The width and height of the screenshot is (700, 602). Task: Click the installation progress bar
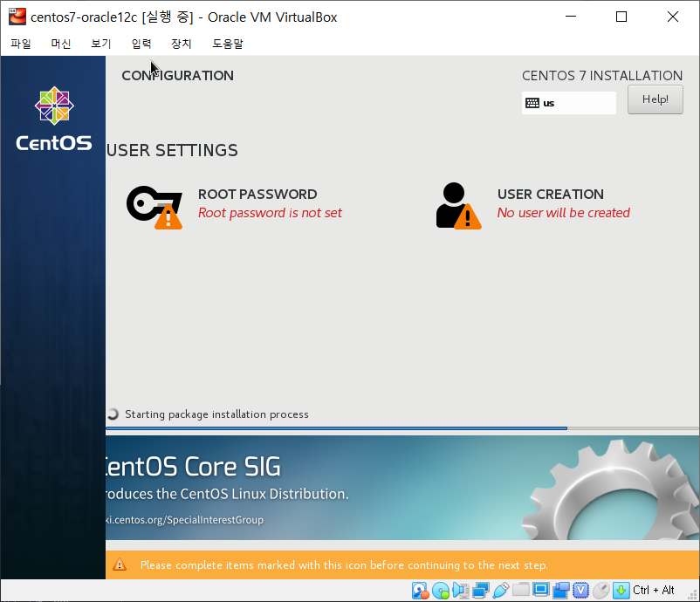(x=401, y=428)
